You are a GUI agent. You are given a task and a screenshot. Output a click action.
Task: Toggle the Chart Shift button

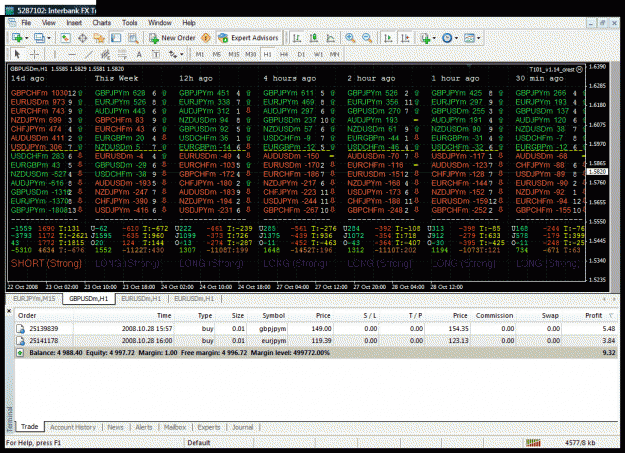405,38
